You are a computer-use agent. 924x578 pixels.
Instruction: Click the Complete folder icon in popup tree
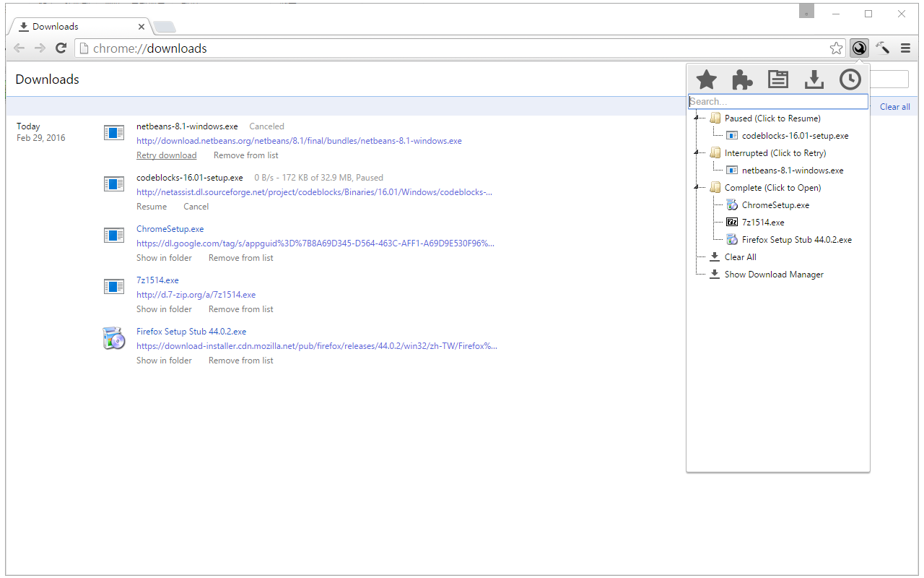click(x=715, y=187)
